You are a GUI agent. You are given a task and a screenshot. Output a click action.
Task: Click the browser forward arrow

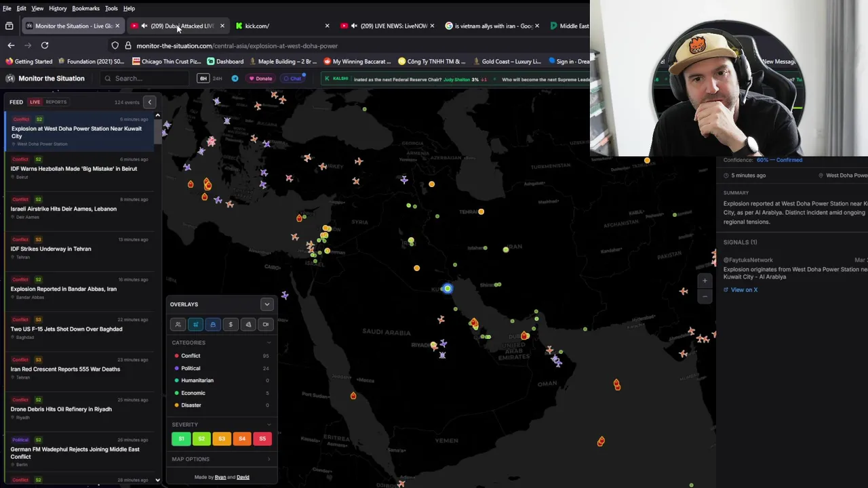(x=28, y=45)
